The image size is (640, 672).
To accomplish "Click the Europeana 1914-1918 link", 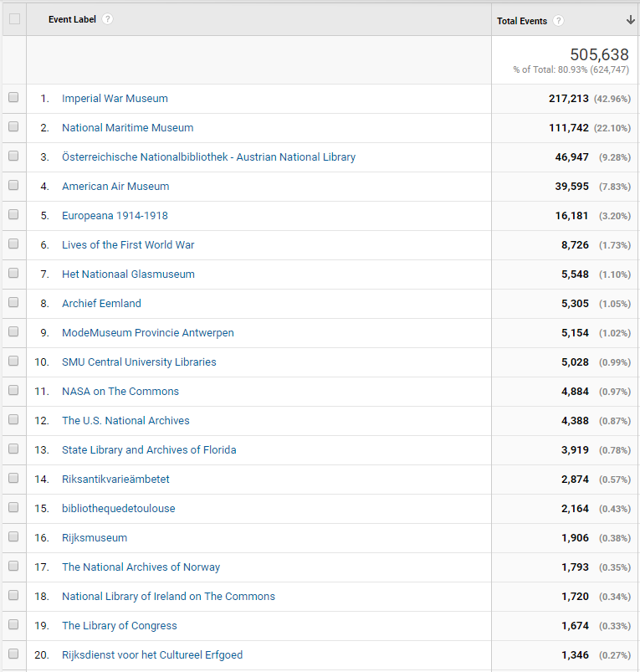I will click(x=115, y=216).
